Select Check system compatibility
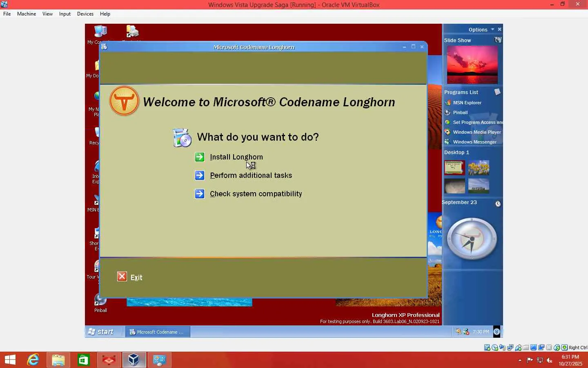 [x=256, y=194]
